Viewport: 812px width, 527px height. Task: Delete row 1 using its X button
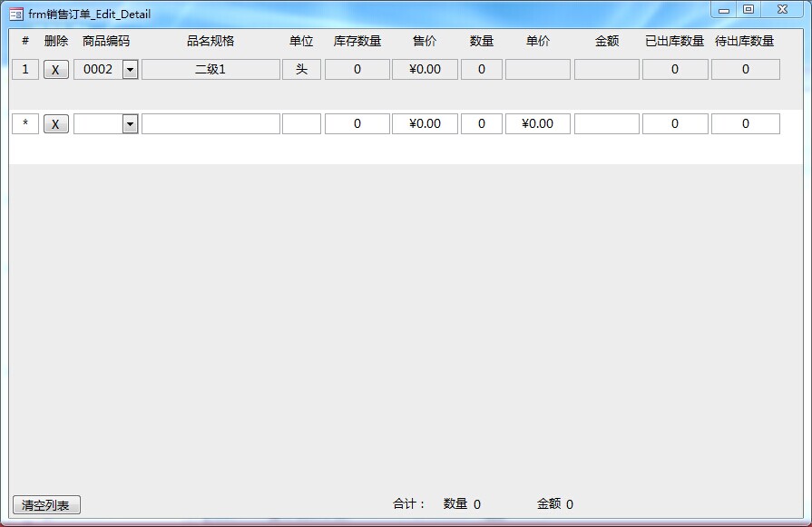click(56, 69)
